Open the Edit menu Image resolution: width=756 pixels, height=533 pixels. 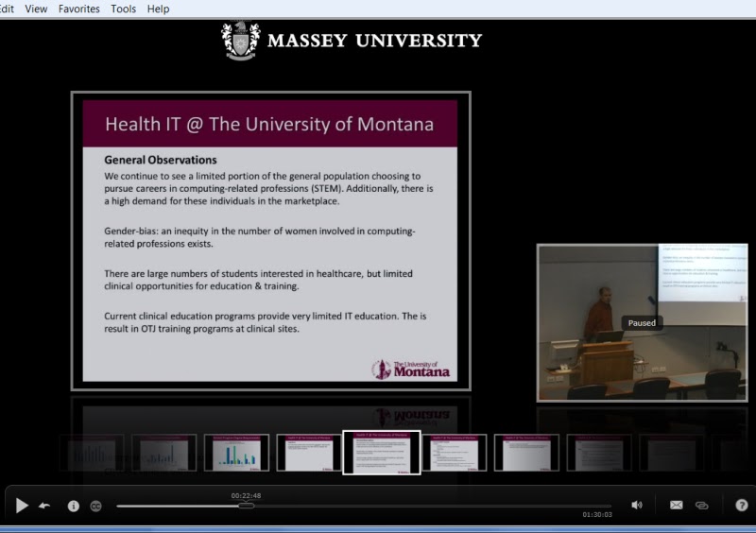(x=7, y=9)
